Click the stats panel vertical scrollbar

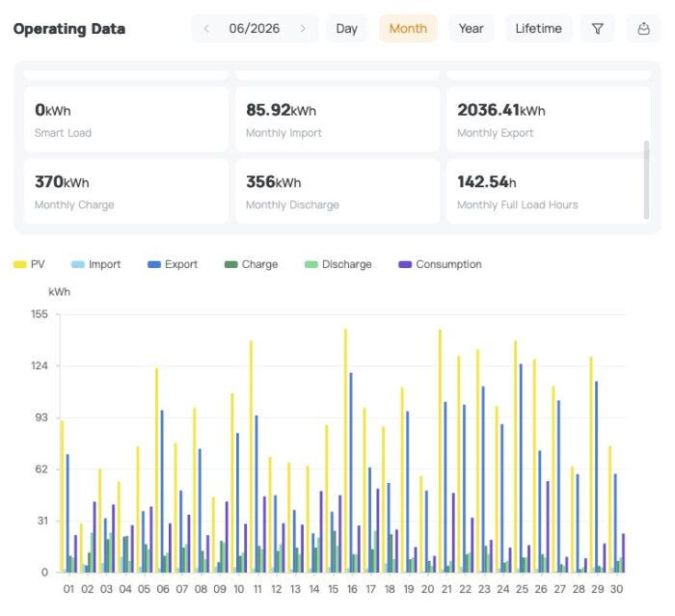coord(646,179)
